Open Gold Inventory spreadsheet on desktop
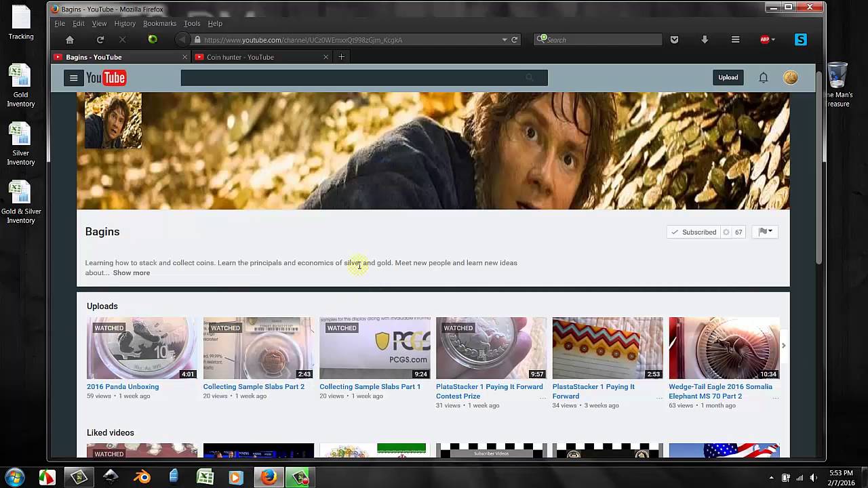The image size is (868, 488). [21, 85]
